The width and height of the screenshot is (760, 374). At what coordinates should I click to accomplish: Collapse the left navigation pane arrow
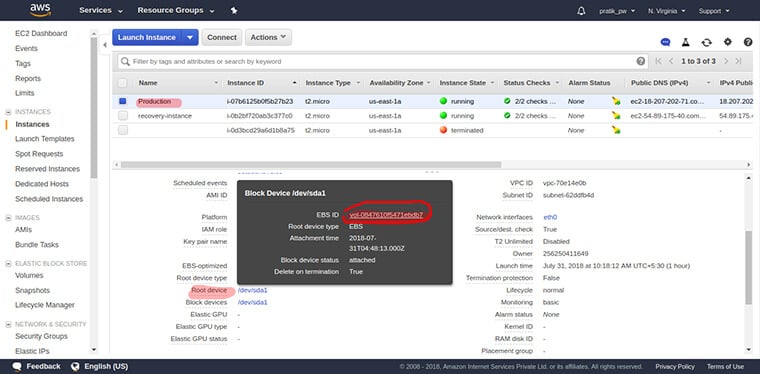coord(105,46)
